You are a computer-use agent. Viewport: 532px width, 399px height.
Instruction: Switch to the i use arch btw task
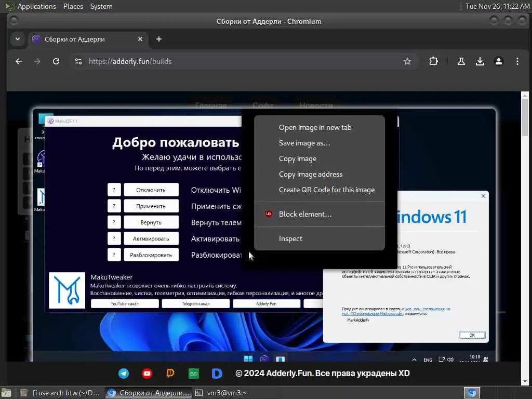[x=61, y=393]
